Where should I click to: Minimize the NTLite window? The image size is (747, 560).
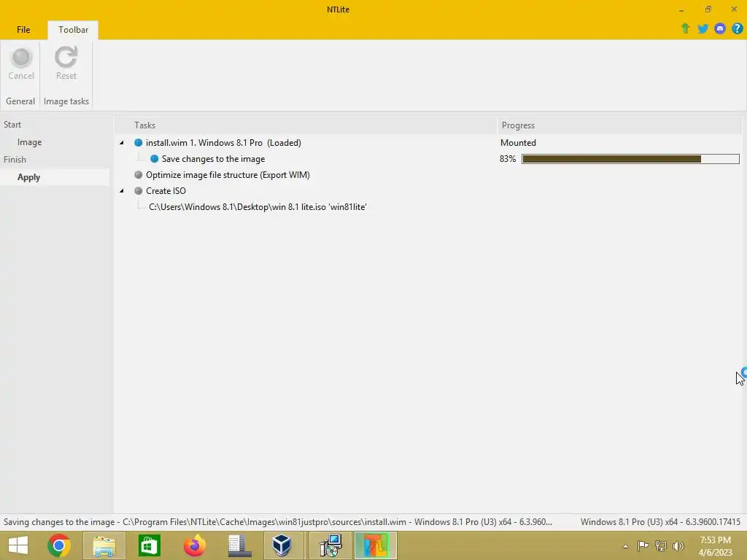click(x=681, y=9)
